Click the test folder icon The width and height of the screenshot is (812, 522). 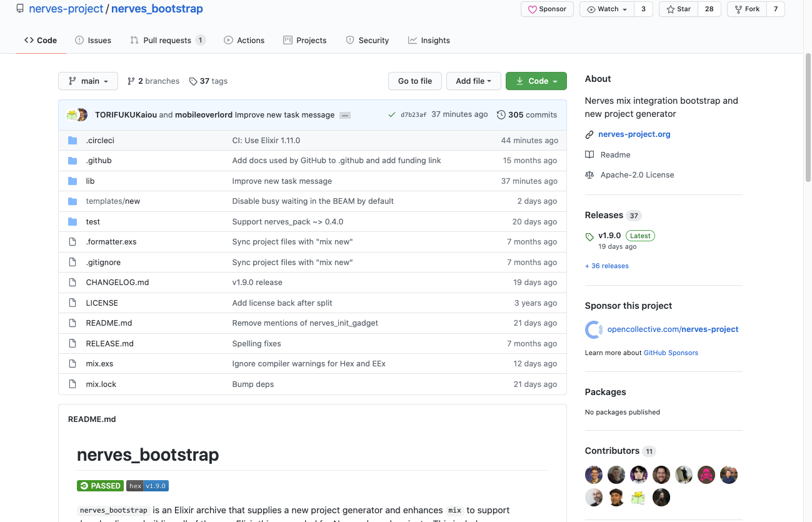(x=73, y=221)
